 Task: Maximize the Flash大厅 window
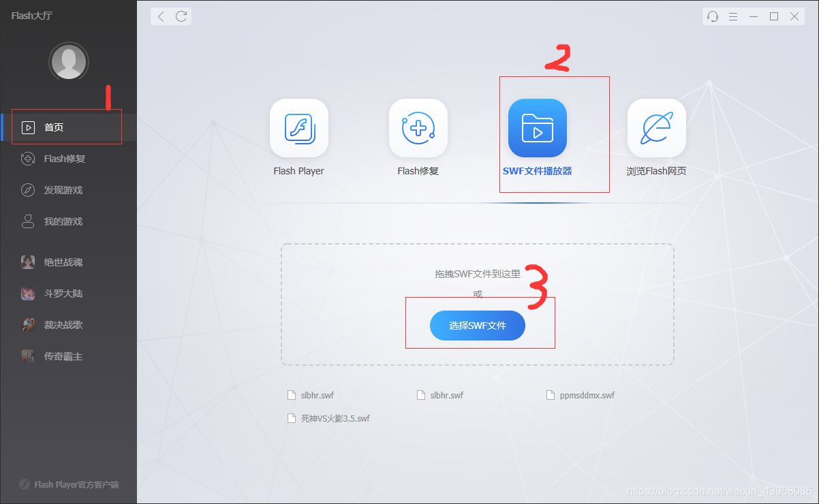[x=774, y=16]
